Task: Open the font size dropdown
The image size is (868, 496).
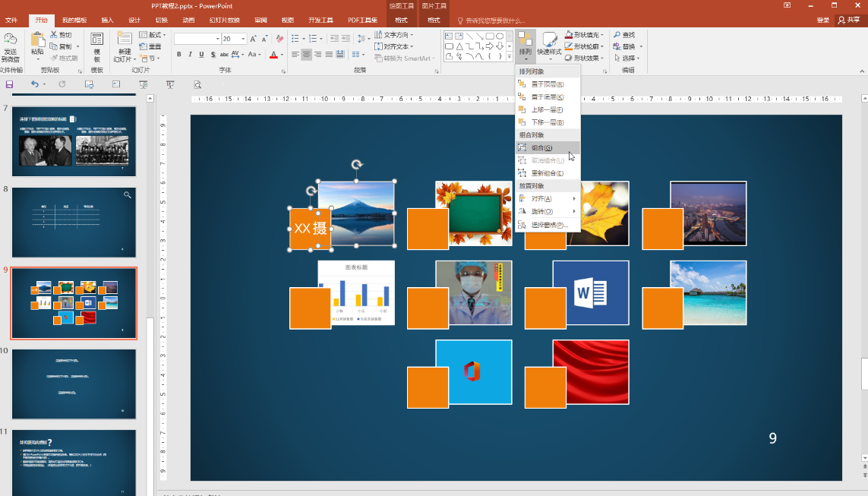Action: pos(243,39)
